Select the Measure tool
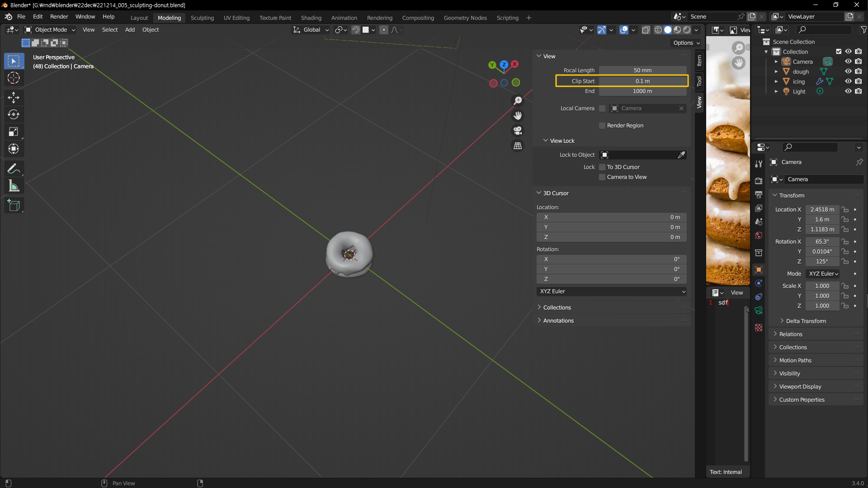The width and height of the screenshot is (868, 488). point(14,186)
